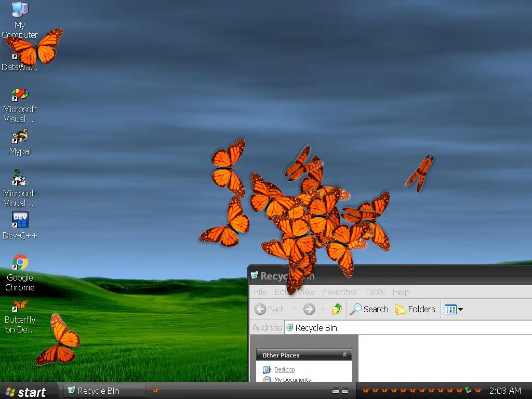The height and width of the screenshot is (399, 532).
Task: Open the View menu
Action: point(305,292)
